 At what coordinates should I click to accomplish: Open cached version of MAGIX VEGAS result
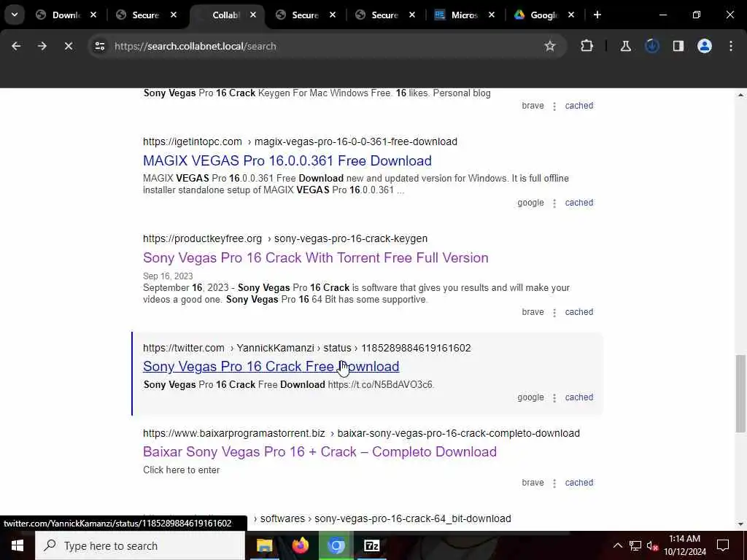(x=578, y=203)
